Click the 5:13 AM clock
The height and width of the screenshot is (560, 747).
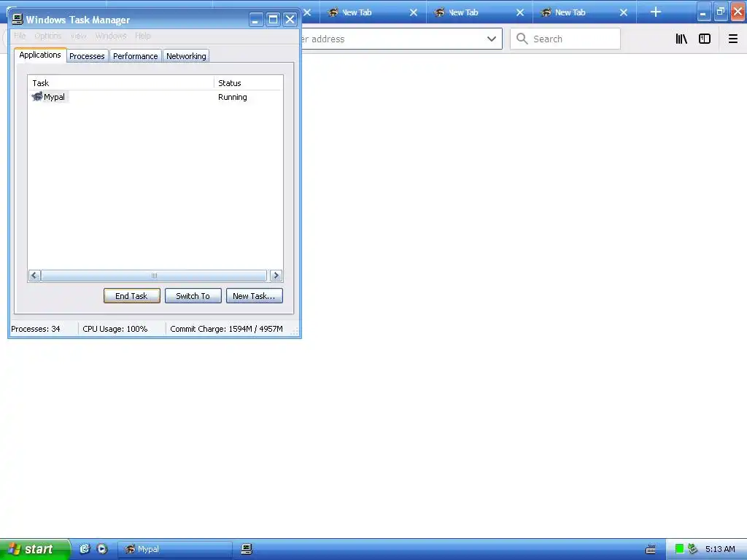[720, 549]
